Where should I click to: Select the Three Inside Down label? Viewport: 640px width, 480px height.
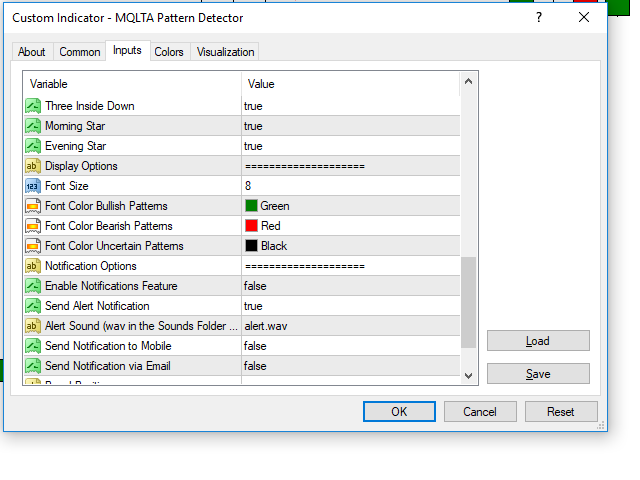point(90,106)
